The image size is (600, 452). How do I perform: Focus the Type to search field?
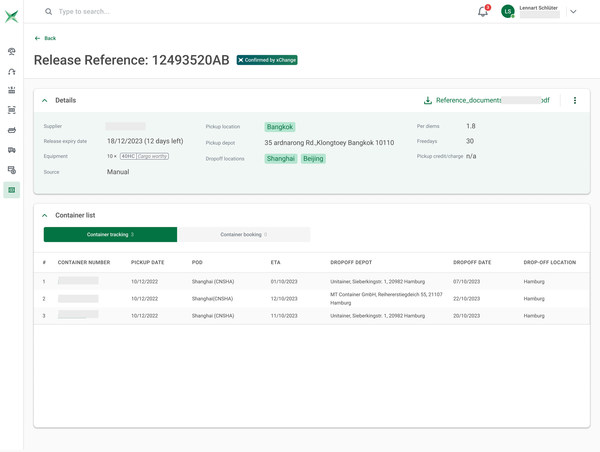150,12
